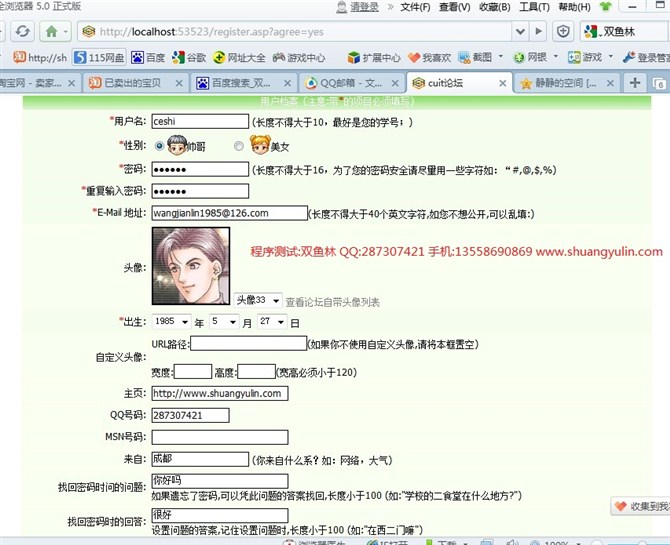Click 查看论坛自带头像列表 link
Viewport: 670px width, 545px height.
pos(332,302)
